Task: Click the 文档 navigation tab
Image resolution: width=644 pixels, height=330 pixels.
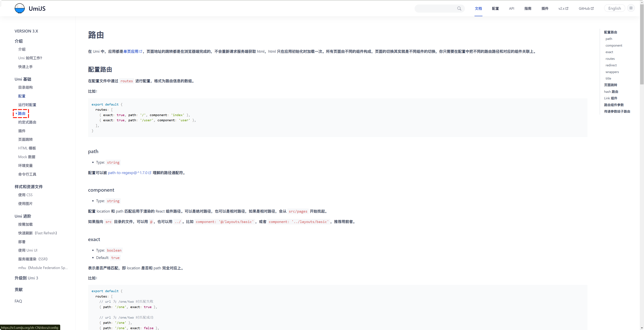Action: [478, 9]
